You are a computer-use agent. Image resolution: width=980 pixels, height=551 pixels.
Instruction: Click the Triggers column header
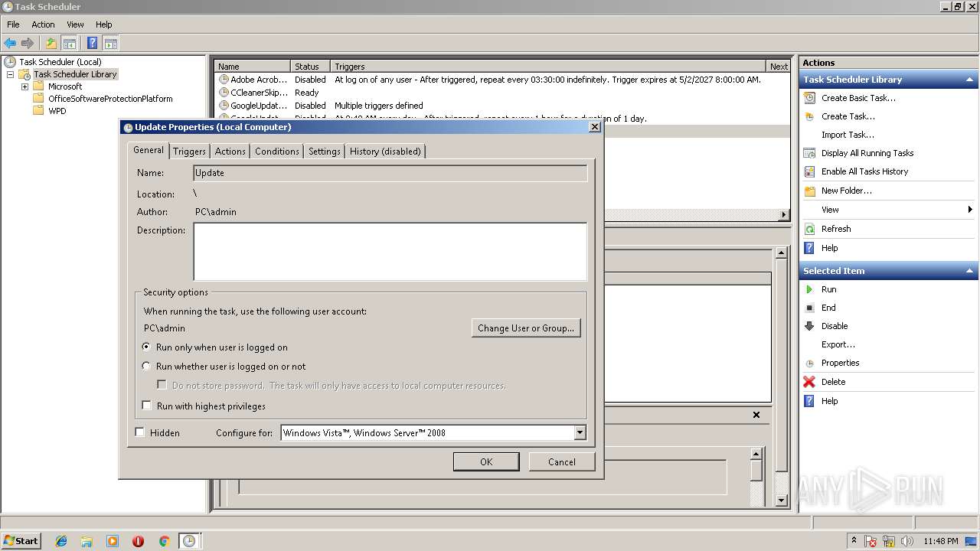coord(548,67)
